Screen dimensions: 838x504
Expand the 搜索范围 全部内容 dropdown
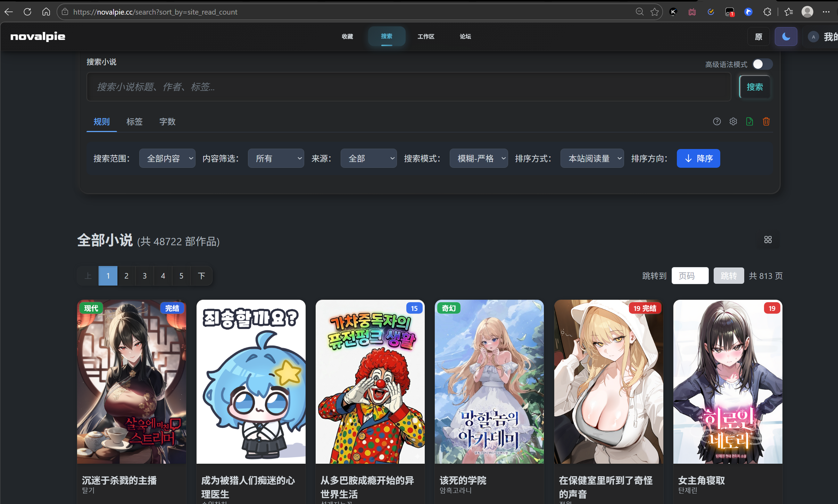point(167,158)
